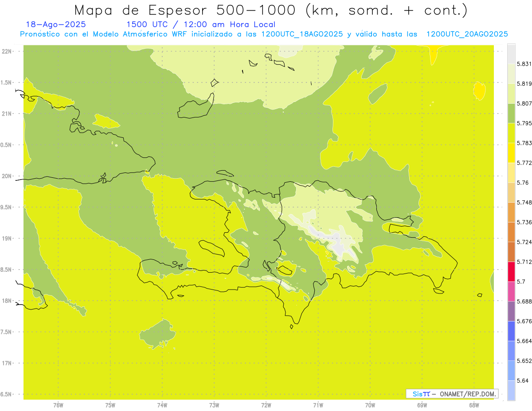Click the '1200UTC_18AGO2025' initialization timestamp
The width and height of the screenshot is (532, 411).
tap(301, 34)
